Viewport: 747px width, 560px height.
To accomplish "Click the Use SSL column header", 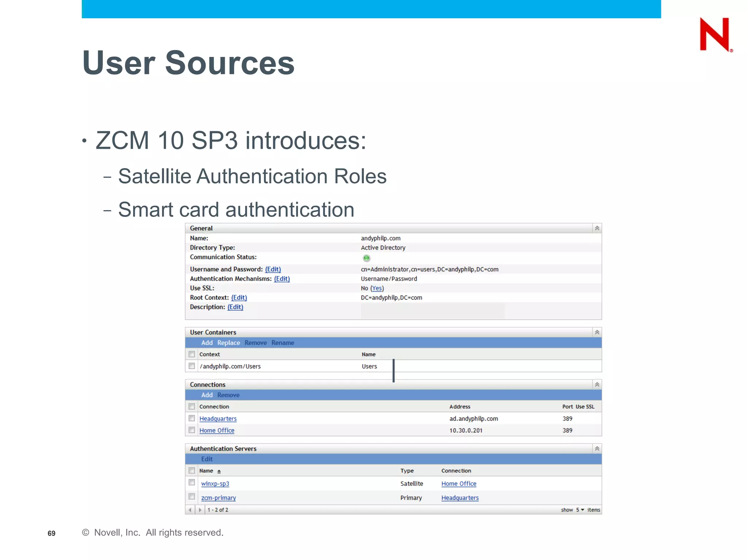I will 585,407.
